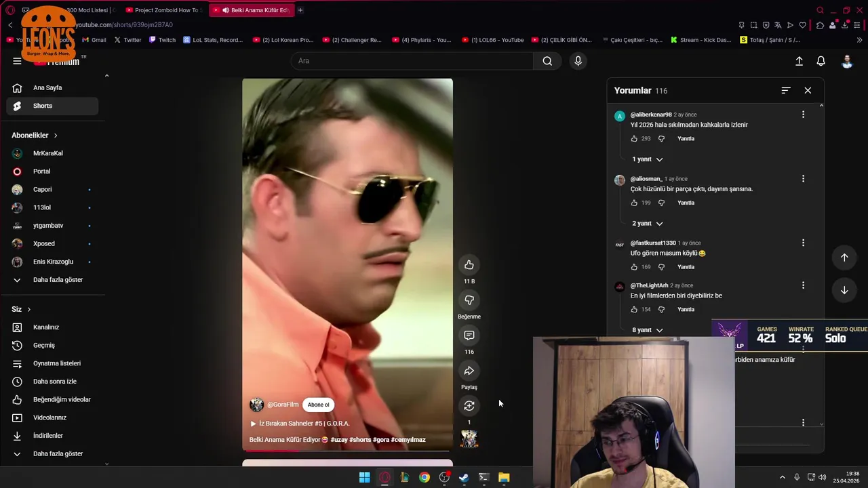Open YouTube notifications bell
This screenshot has width=868, height=488.
click(821, 61)
